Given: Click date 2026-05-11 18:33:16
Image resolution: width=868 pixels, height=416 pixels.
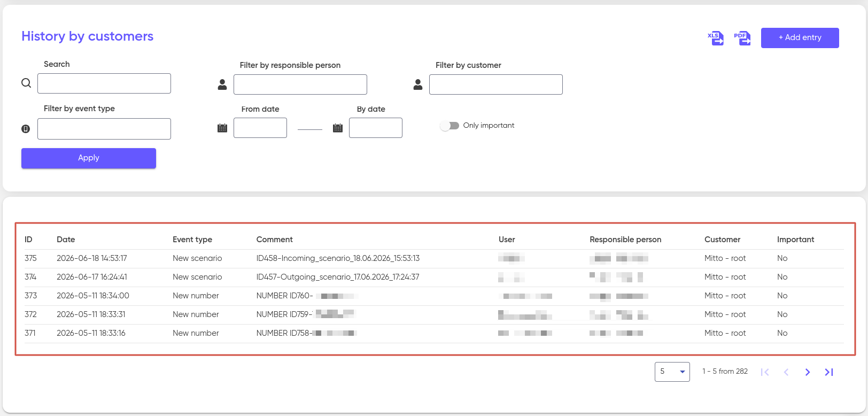Looking at the screenshot, I should (x=91, y=333).
